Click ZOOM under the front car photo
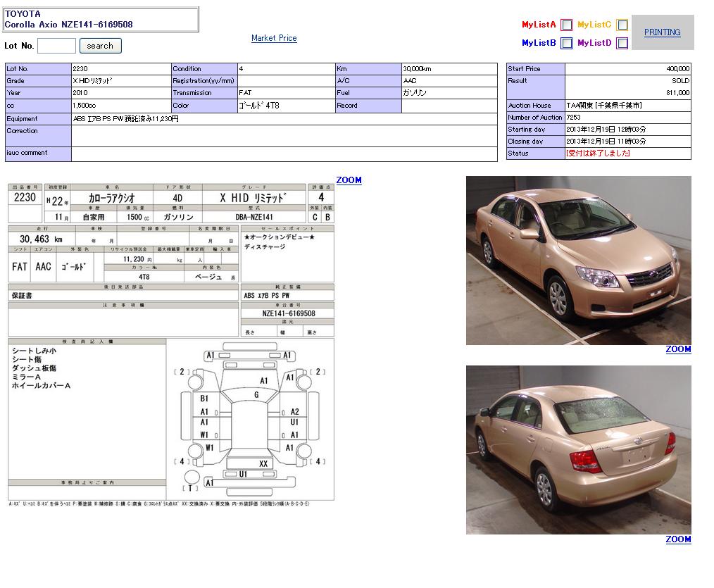 coord(678,349)
